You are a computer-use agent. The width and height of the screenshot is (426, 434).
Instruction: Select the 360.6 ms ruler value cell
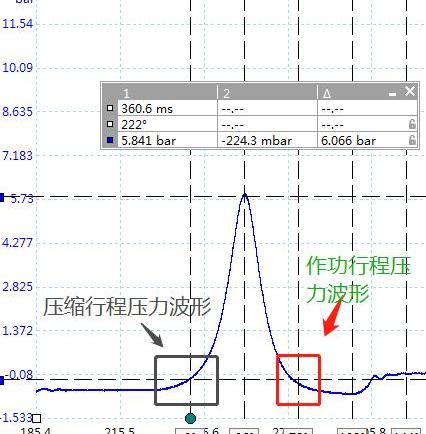click(167, 108)
